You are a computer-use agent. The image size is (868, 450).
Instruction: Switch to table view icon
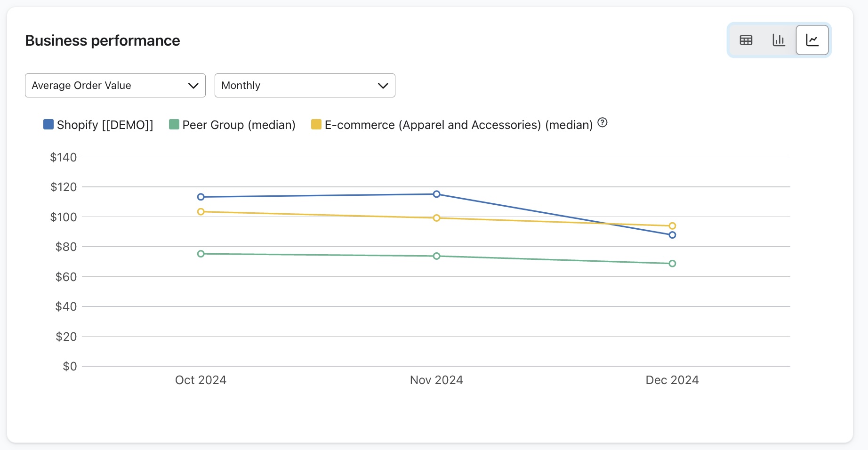pyautogui.click(x=746, y=40)
